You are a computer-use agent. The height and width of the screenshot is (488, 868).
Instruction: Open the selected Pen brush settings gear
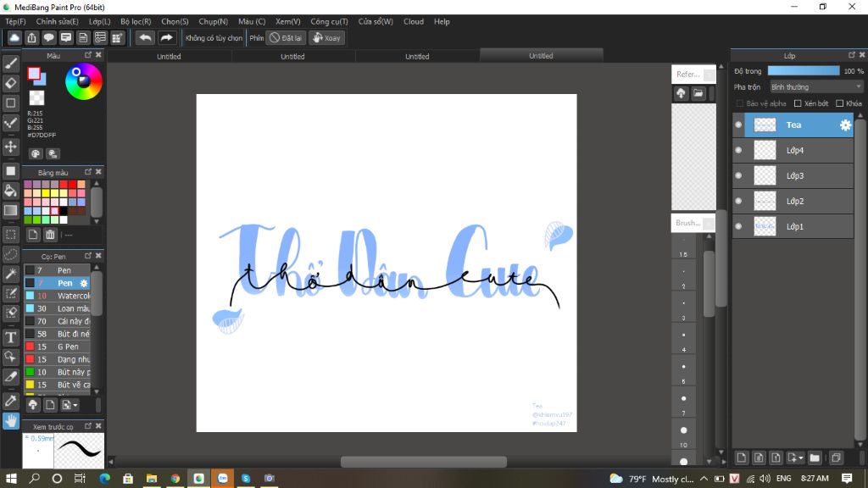[x=84, y=283]
